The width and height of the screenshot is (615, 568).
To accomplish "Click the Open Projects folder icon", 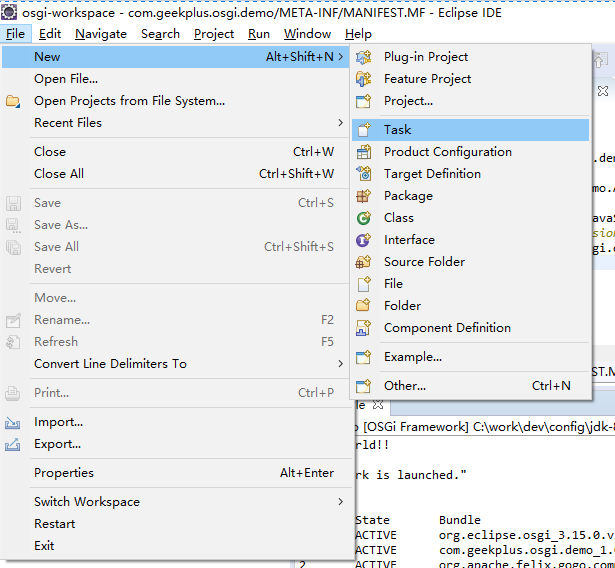I will click(13, 101).
